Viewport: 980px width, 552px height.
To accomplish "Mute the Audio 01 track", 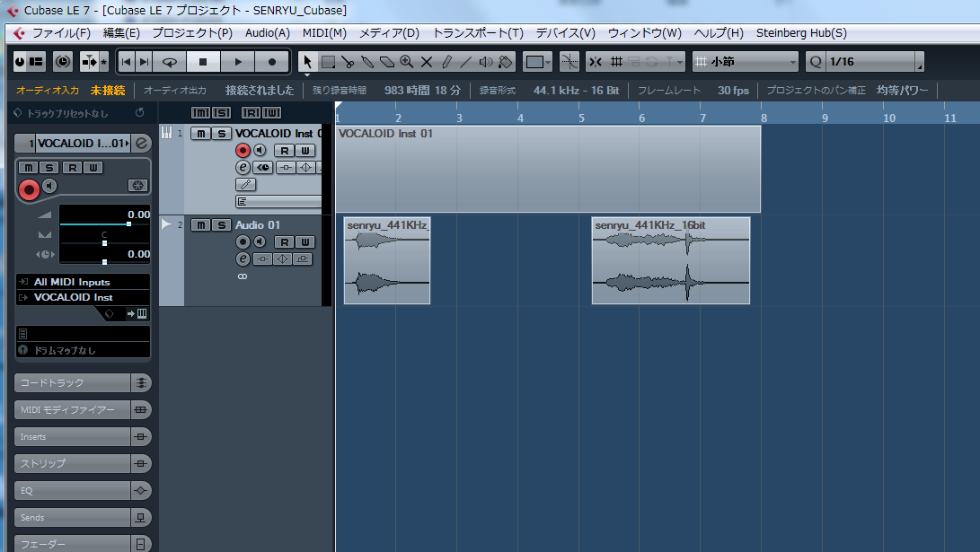I will tap(200, 225).
